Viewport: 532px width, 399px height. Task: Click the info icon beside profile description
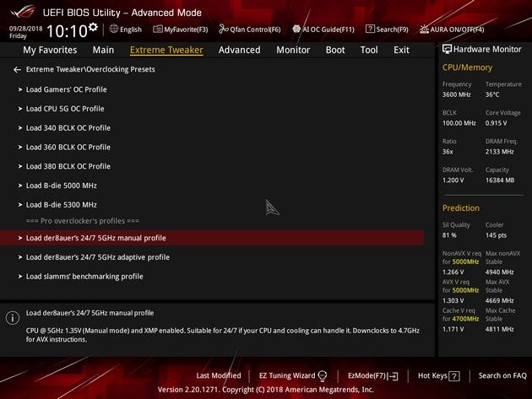tap(13, 318)
